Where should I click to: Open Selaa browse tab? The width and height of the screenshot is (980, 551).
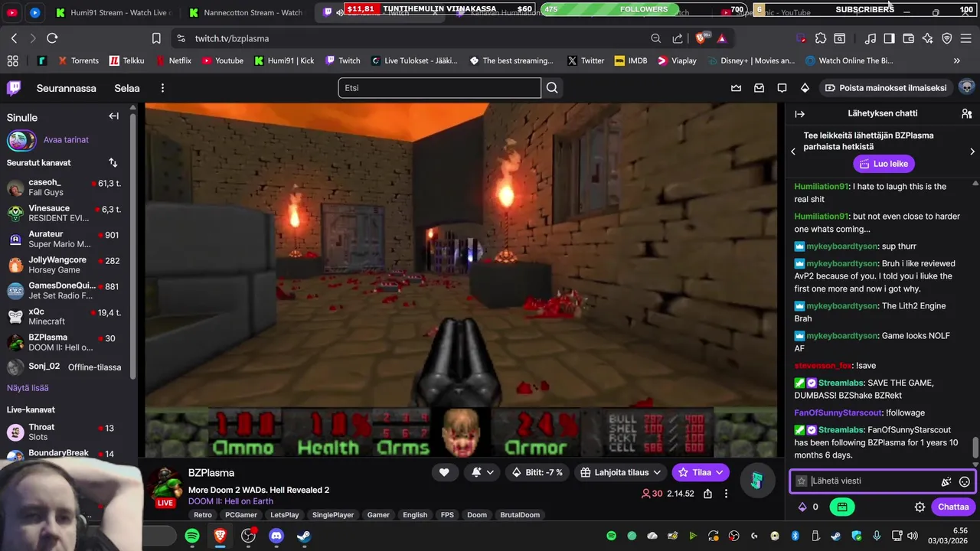127,88
